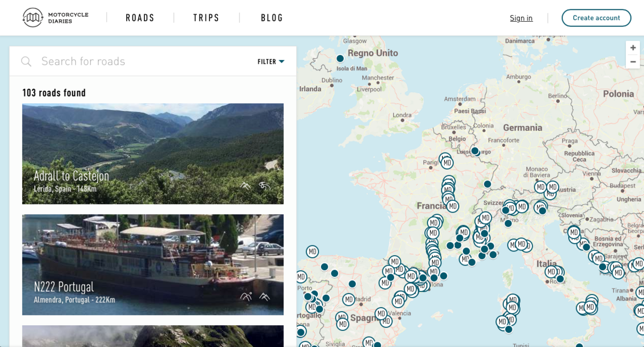Click the FILTER dropdown arrow
644x347 pixels.
(x=281, y=62)
